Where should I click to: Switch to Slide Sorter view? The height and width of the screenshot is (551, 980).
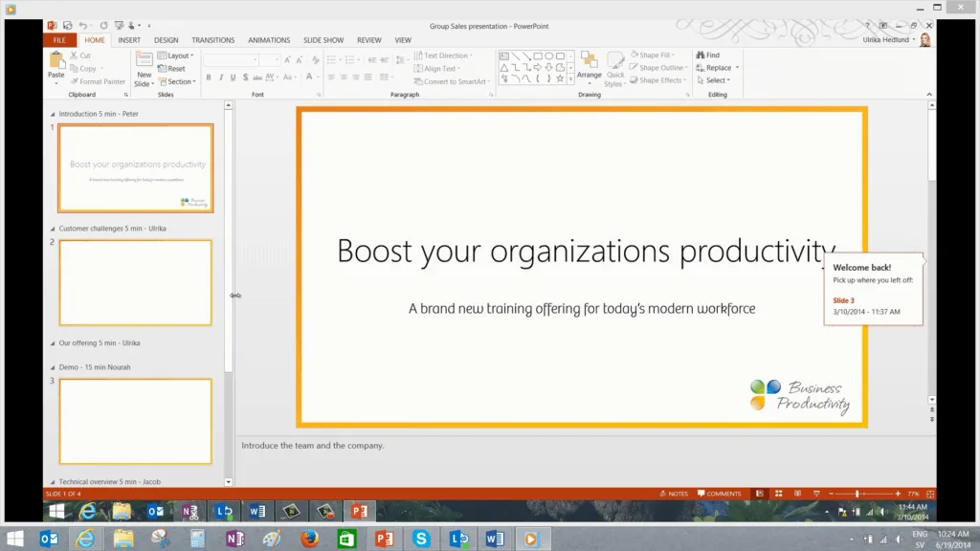pyautogui.click(x=779, y=494)
